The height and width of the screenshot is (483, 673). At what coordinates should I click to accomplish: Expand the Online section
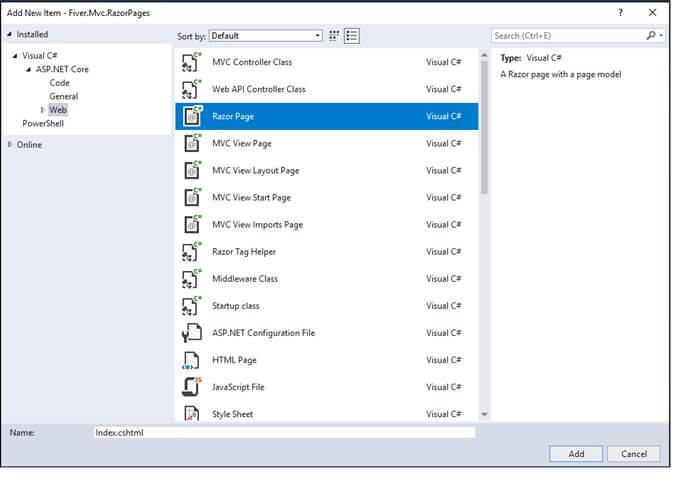pyautogui.click(x=10, y=145)
